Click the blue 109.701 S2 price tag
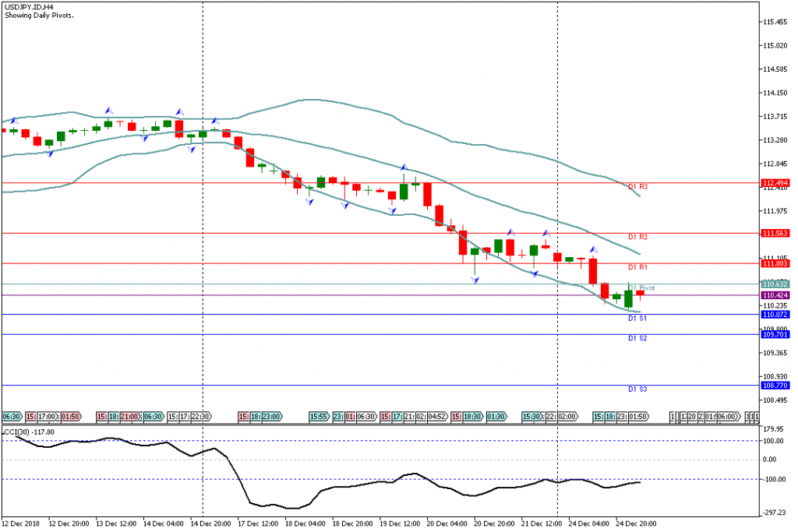This screenshot has height=532, width=798. [x=776, y=334]
